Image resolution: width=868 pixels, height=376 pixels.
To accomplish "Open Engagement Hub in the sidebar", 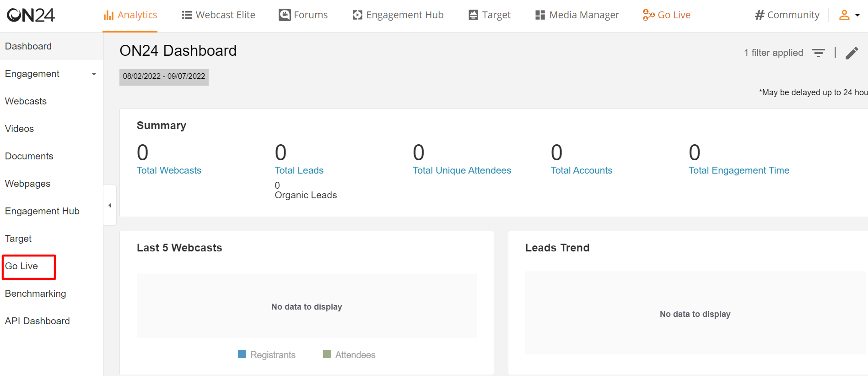I will [52, 211].
